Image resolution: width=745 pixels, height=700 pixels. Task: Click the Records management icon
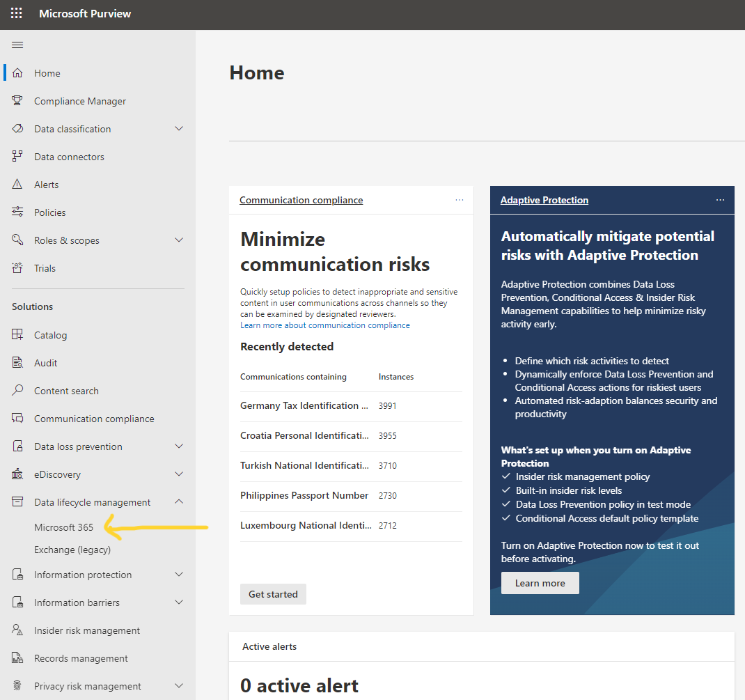tap(17, 658)
